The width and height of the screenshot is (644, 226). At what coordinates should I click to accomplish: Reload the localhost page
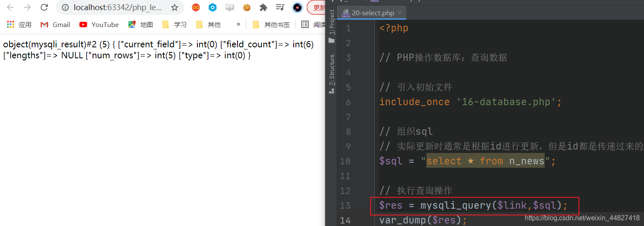click(x=44, y=7)
